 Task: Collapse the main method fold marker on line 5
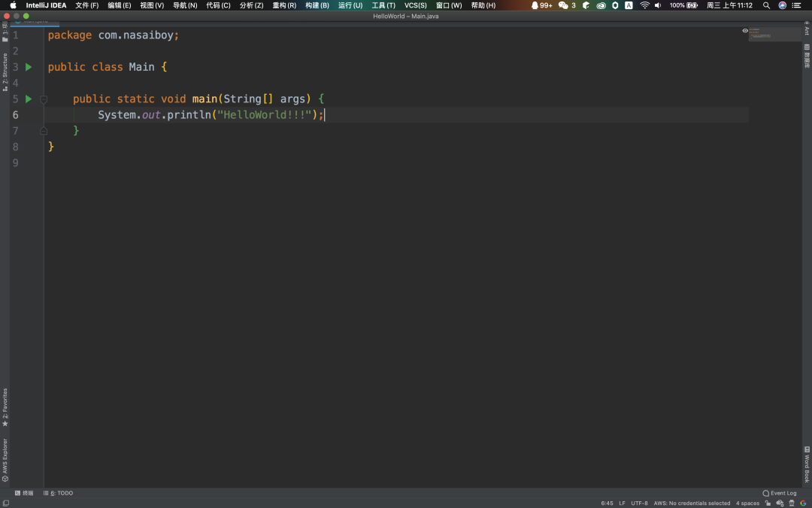click(x=44, y=99)
